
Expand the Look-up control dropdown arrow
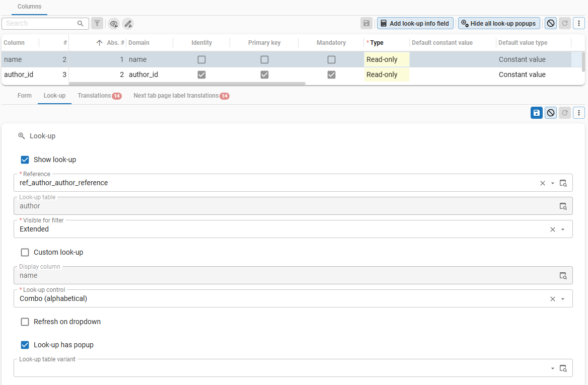tap(563, 299)
